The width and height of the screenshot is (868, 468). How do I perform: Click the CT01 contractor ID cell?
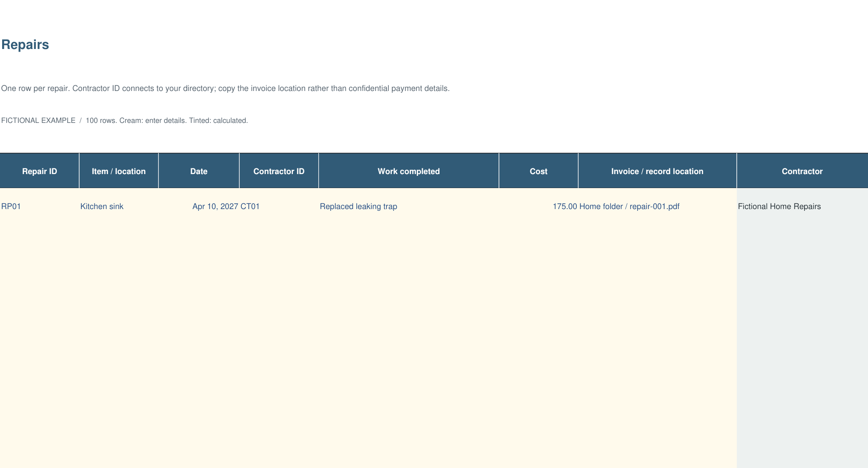point(279,206)
